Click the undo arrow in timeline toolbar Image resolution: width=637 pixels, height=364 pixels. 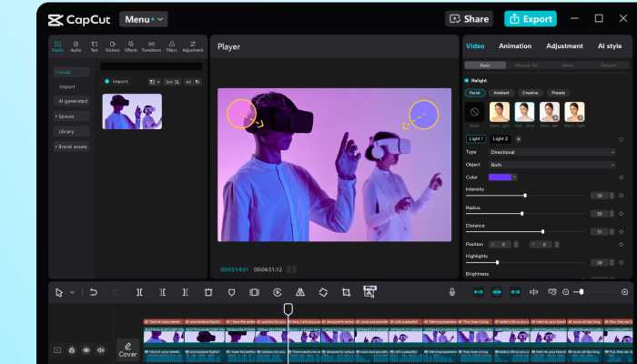(x=93, y=292)
